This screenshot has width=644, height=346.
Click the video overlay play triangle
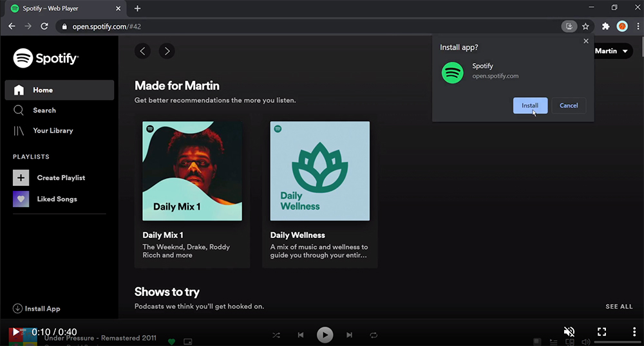[x=15, y=332]
